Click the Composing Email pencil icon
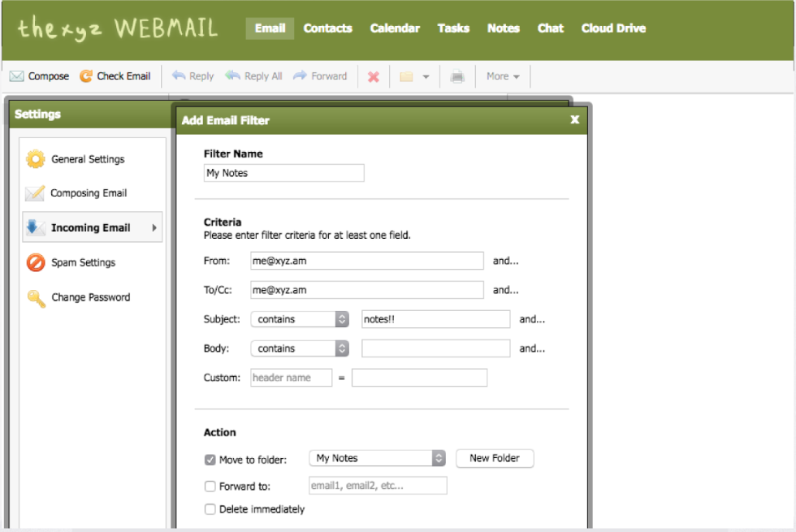This screenshot has height=532, width=796. (x=35, y=193)
